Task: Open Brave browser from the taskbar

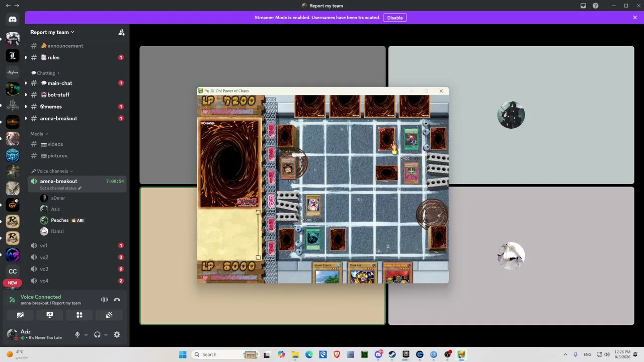Action: point(337,354)
